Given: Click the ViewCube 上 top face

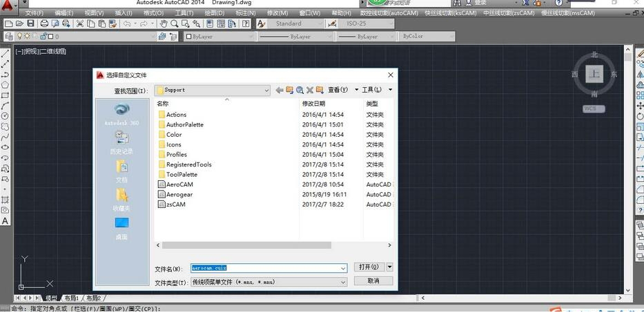Looking at the screenshot, I should (x=594, y=75).
